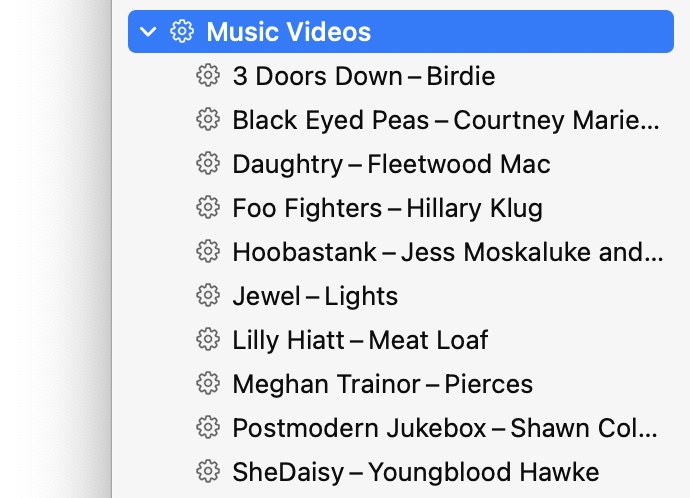Collapse the Music Videos folder chevron
This screenshot has width=690, height=498.
click(149, 32)
